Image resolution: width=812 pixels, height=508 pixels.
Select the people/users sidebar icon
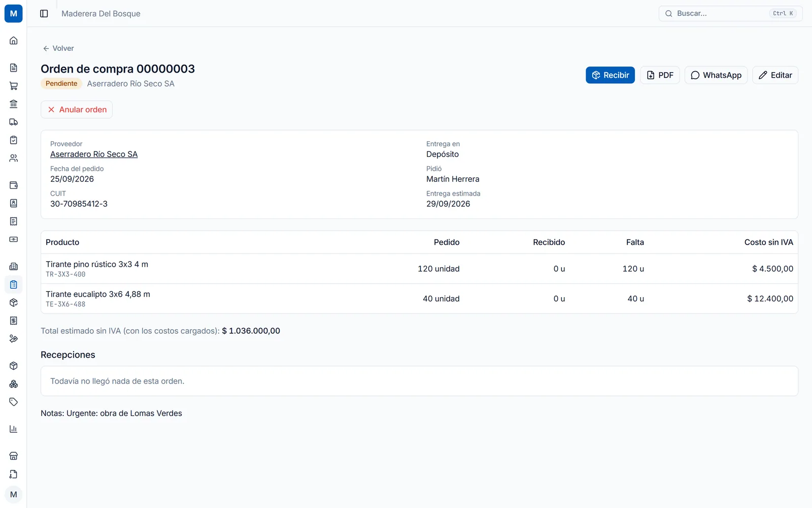click(x=14, y=158)
